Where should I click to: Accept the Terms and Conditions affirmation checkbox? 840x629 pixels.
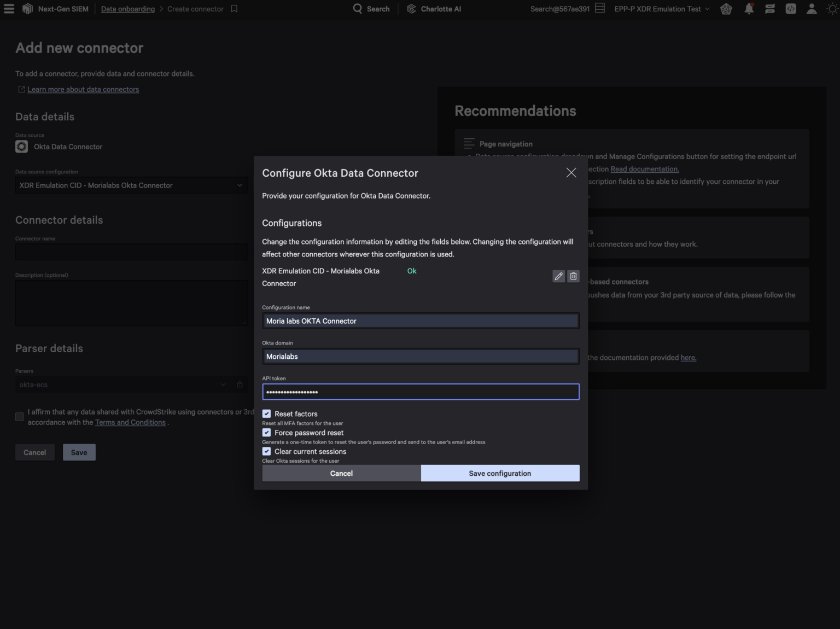coord(19,417)
